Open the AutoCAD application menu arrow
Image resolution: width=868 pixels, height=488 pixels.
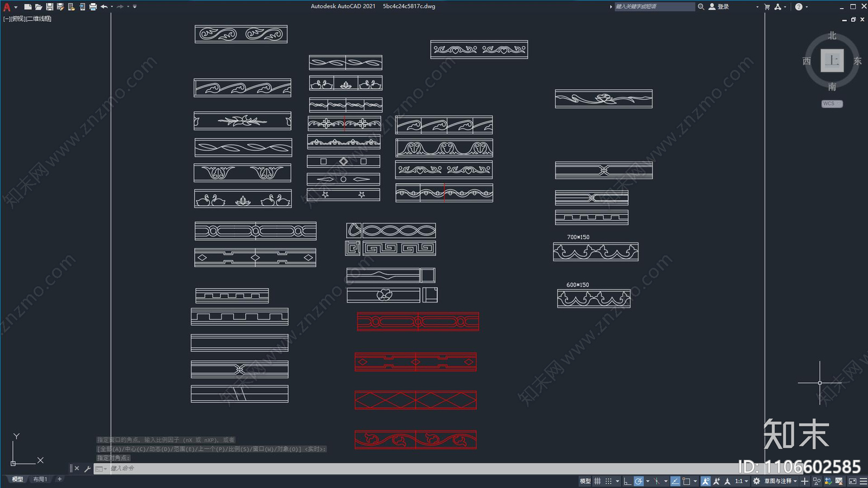(x=16, y=7)
